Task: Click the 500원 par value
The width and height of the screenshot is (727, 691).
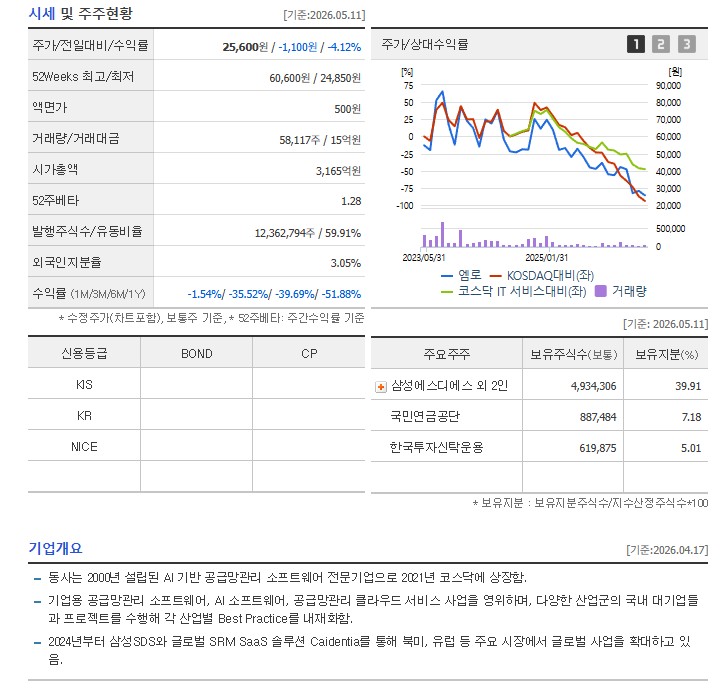Action: coord(347,109)
